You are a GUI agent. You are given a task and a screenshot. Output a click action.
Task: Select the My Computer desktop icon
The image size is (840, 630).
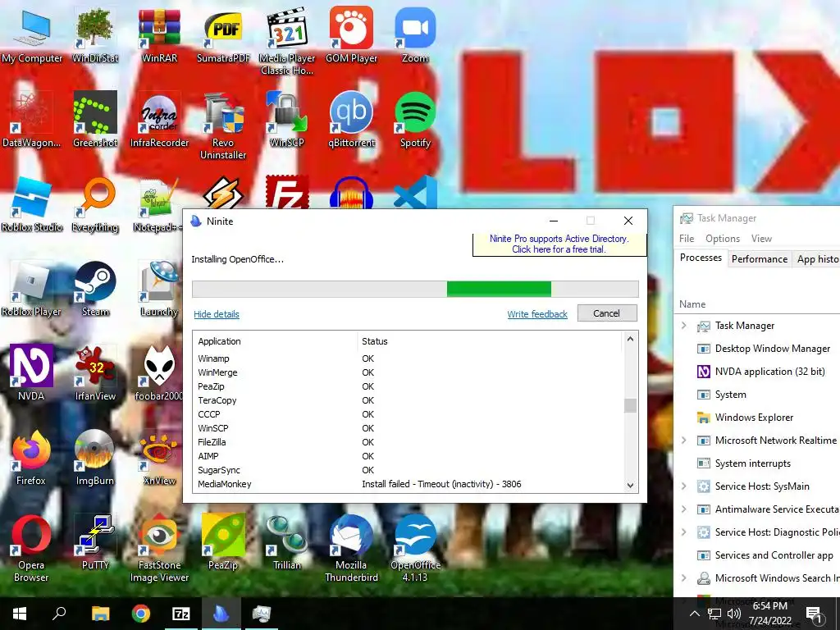click(32, 34)
